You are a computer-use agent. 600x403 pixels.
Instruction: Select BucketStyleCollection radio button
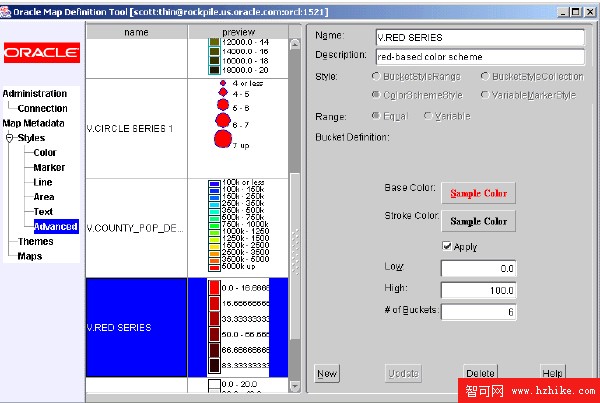coord(485,77)
